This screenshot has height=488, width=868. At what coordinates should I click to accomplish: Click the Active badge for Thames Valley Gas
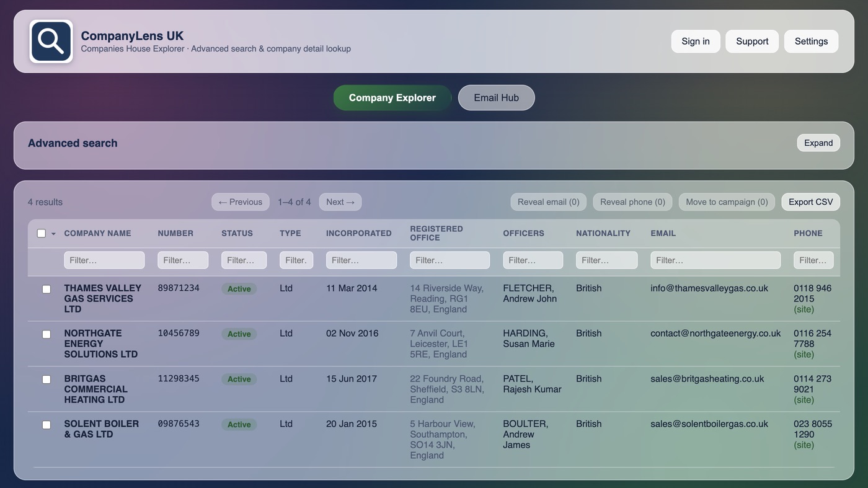(239, 289)
